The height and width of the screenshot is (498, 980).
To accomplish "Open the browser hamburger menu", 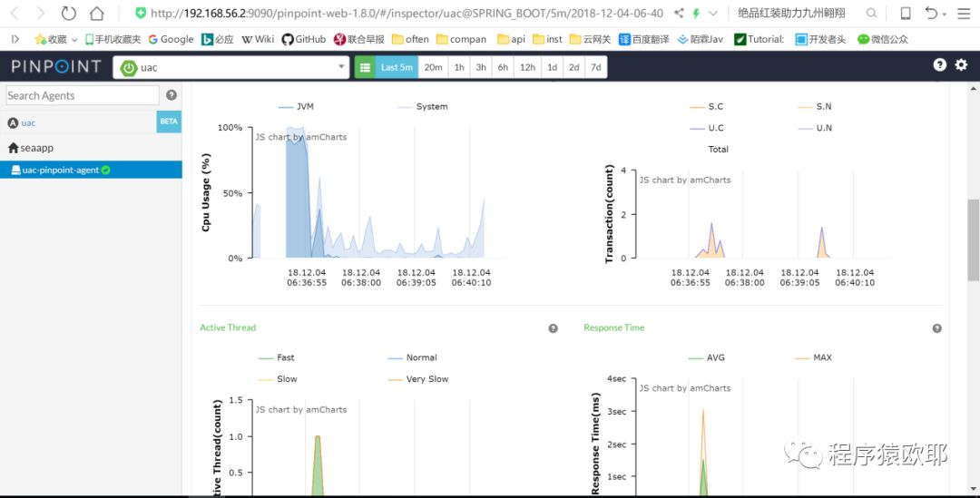I will point(964,13).
